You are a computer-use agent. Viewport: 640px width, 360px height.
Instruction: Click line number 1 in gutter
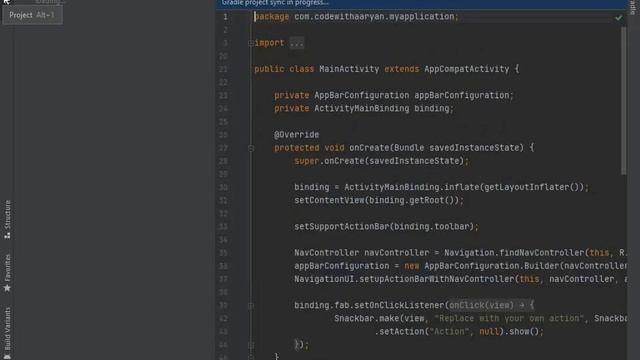pos(225,17)
